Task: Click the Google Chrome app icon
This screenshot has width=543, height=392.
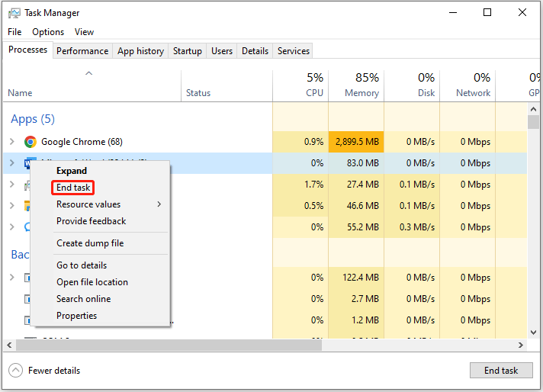Action: pos(31,142)
